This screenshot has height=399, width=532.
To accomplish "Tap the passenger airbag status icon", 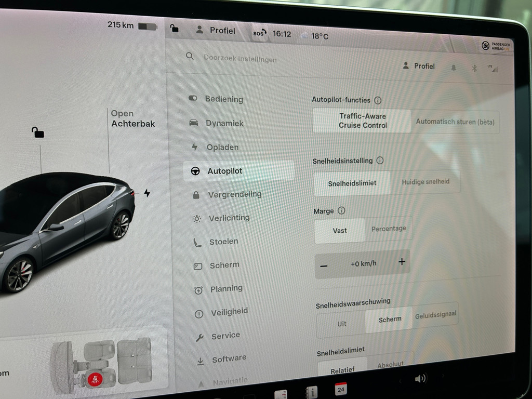I will click(x=496, y=46).
